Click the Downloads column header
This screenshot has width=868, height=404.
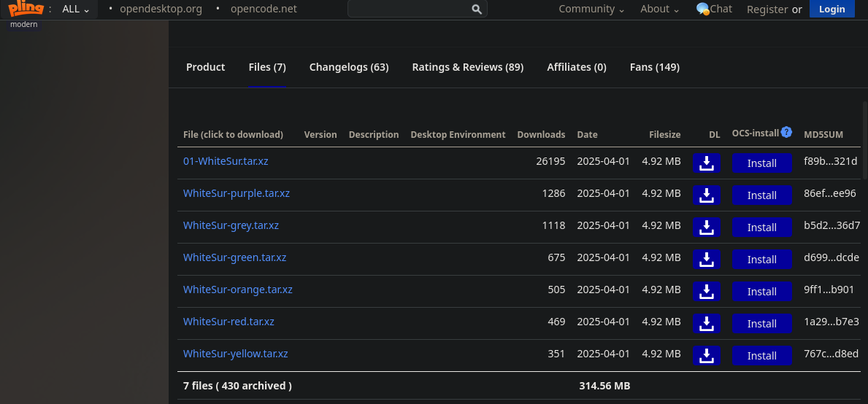point(541,134)
